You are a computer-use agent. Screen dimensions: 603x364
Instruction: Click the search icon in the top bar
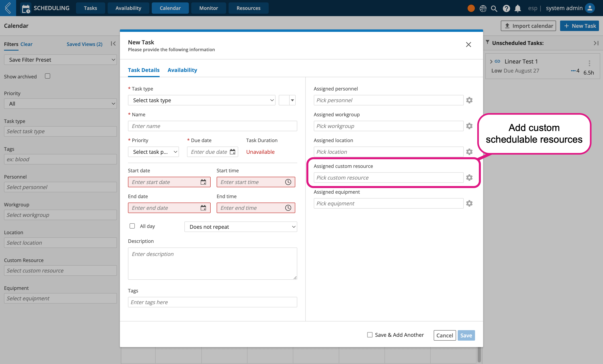(x=494, y=8)
